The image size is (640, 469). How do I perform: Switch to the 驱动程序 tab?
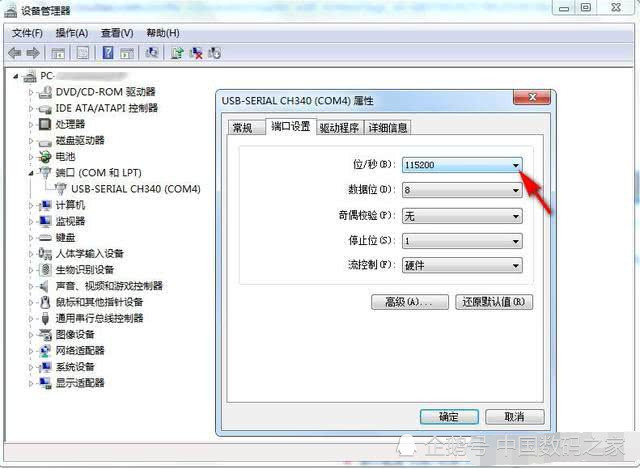point(339,127)
